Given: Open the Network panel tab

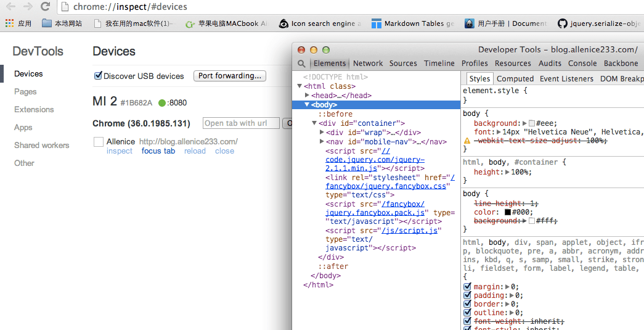Looking at the screenshot, I should point(367,64).
